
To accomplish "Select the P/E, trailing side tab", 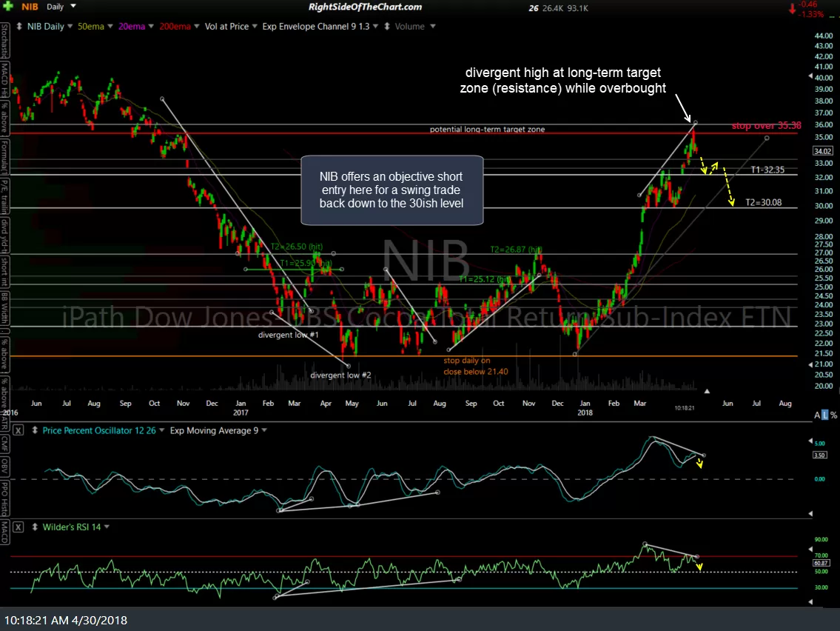I will (x=4, y=196).
